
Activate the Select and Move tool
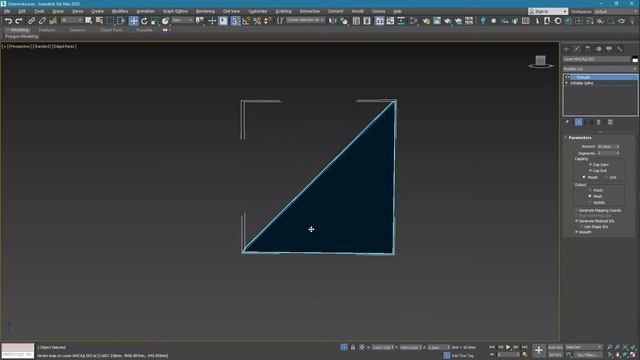[133, 21]
